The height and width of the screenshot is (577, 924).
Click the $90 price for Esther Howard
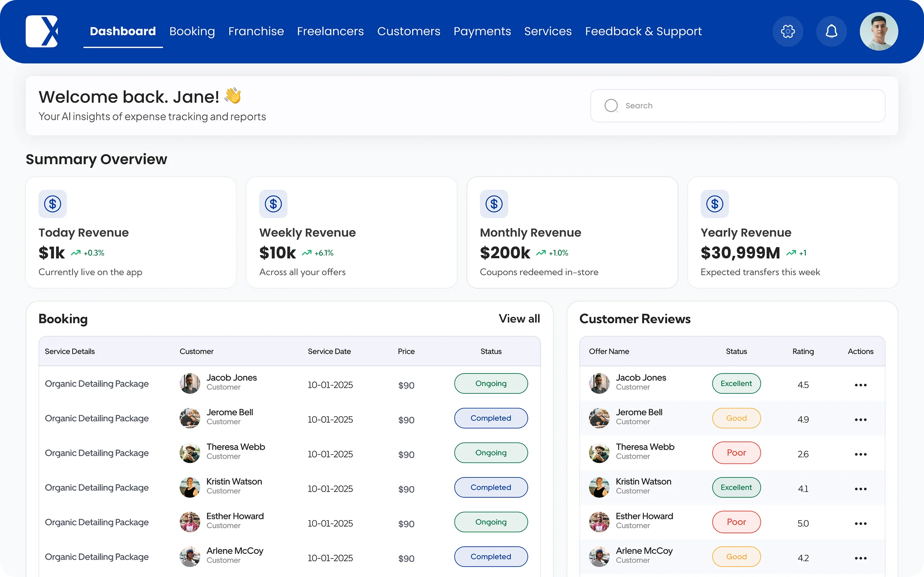point(406,524)
